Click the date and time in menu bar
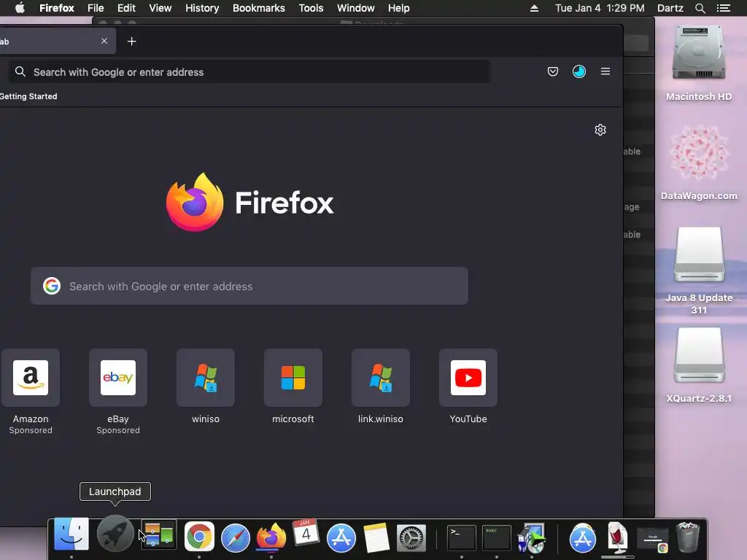Image resolution: width=747 pixels, height=560 pixels. point(600,8)
